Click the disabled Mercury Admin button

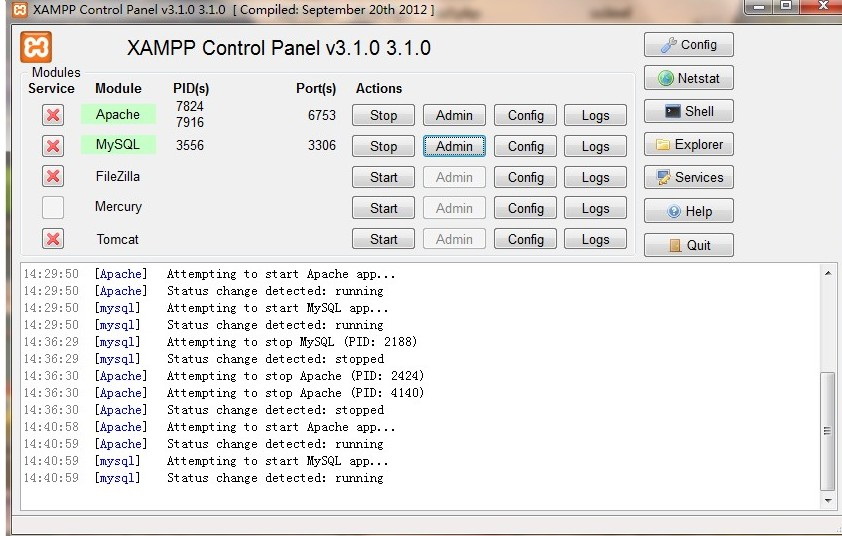[454, 208]
